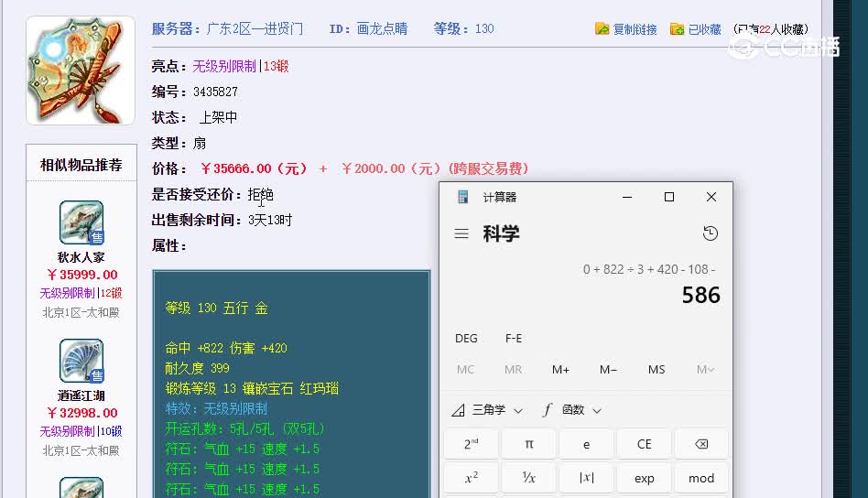This screenshot has height=498, width=868.
Task: Open the 秋水人家 recommended item icon
Action: [81, 222]
